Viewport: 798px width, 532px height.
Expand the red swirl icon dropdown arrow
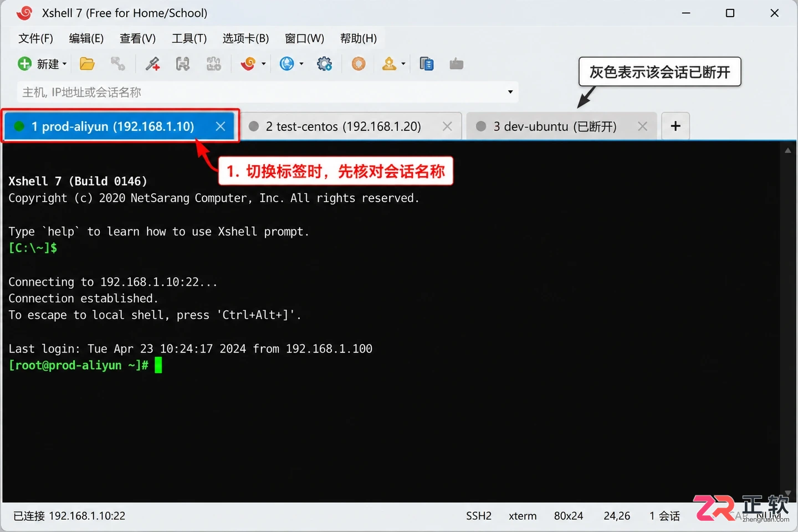[264, 64]
